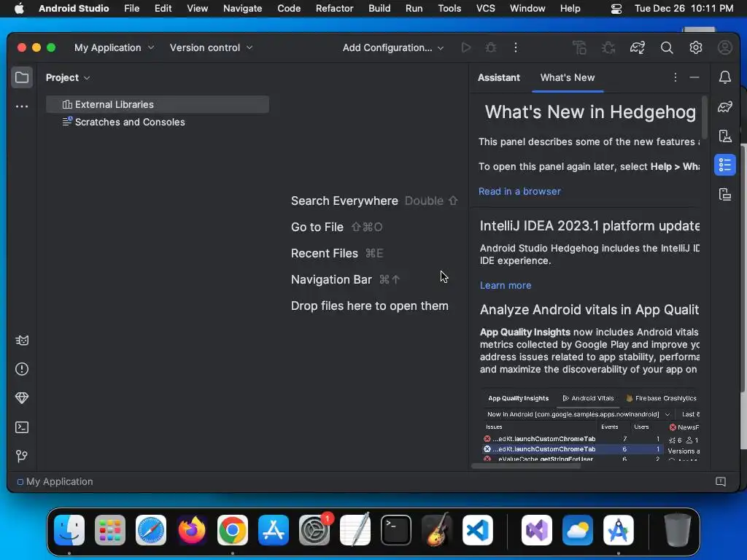The image size is (747, 560).
Task: Launch Visual Studio Code from the Dock
Action: (x=477, y=530)
